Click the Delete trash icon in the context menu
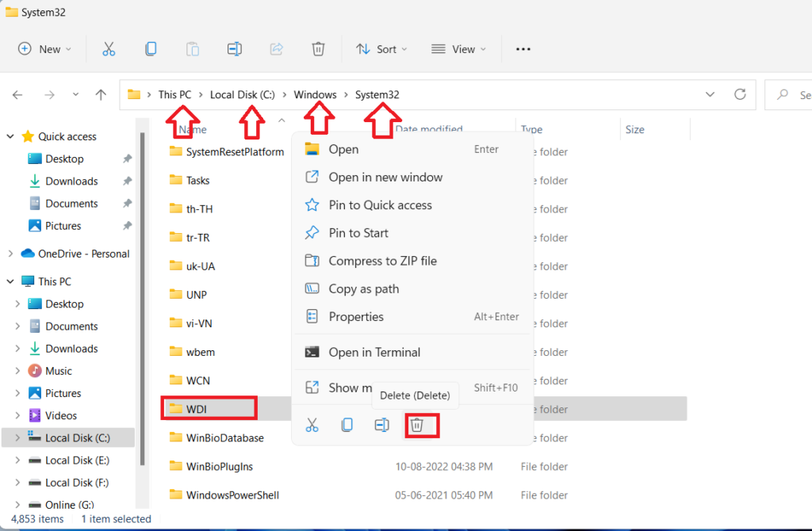The image size is (812, 531). pos(417,426)
